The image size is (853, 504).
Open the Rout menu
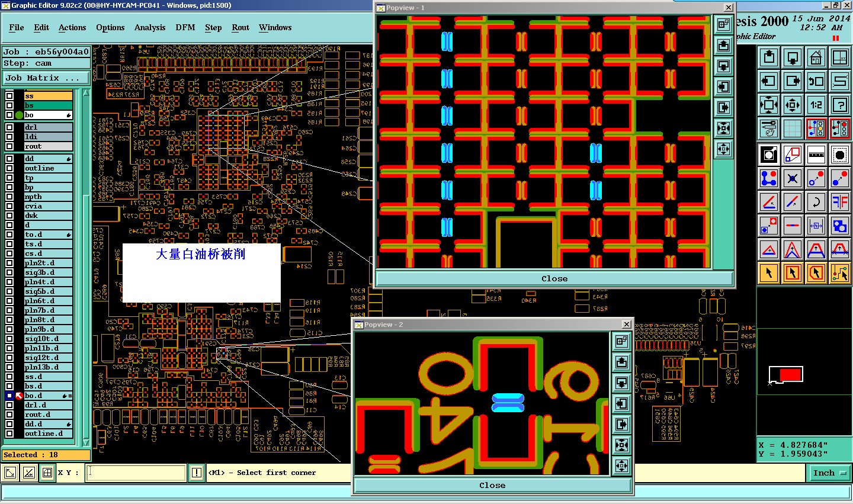click(x=240, y=28)
